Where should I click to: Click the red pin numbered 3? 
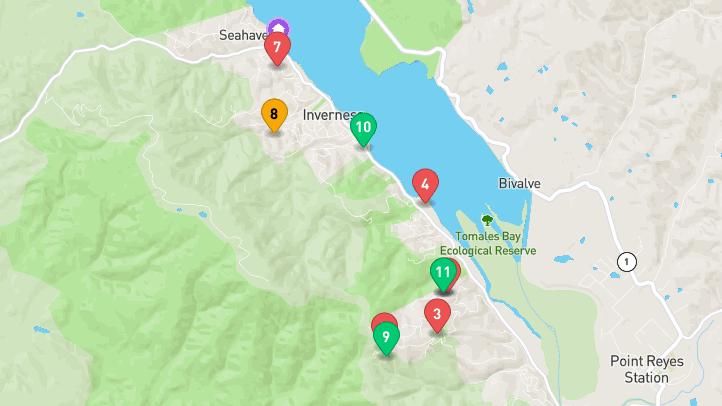click(437, 316)
